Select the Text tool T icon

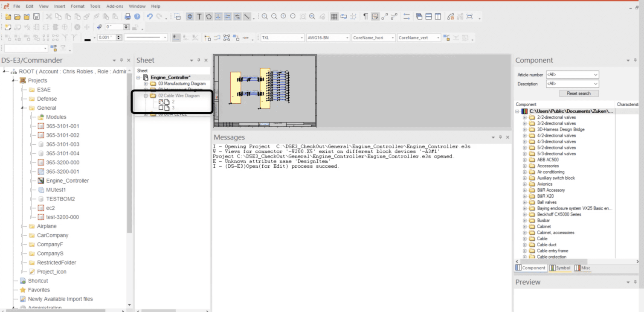point(199,17)
